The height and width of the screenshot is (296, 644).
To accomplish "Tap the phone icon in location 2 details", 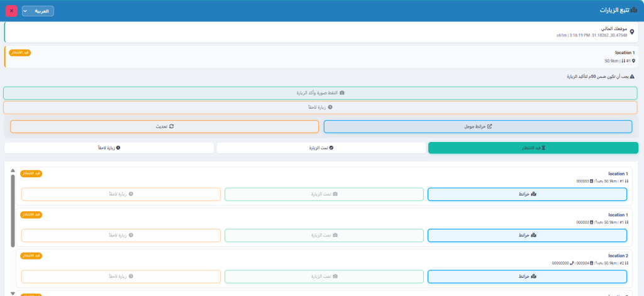I will [x=572, y=263].
